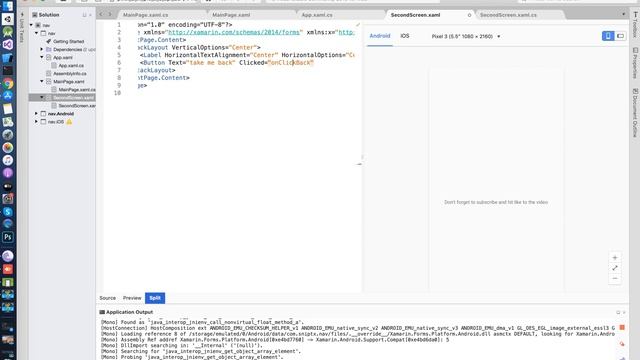
Task: Collapse the nav solution root node
Action: [31, 25]
